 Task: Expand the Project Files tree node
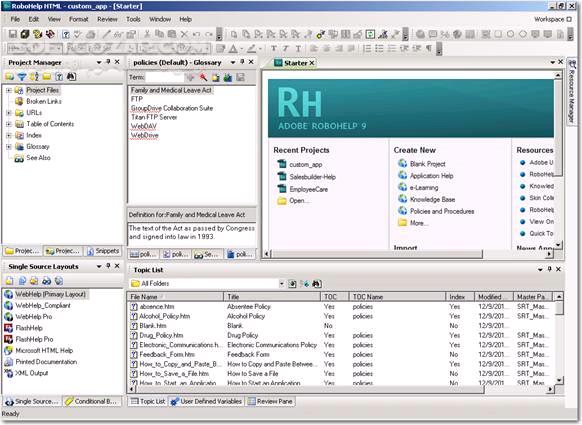click(x=9, y=90)
